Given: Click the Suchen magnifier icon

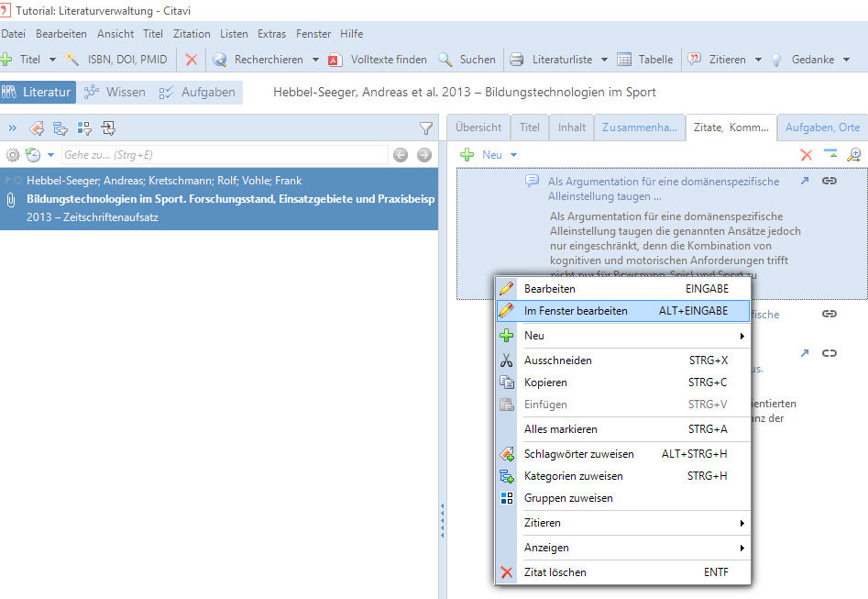Looking at the screenshot, I should [445, 60].
